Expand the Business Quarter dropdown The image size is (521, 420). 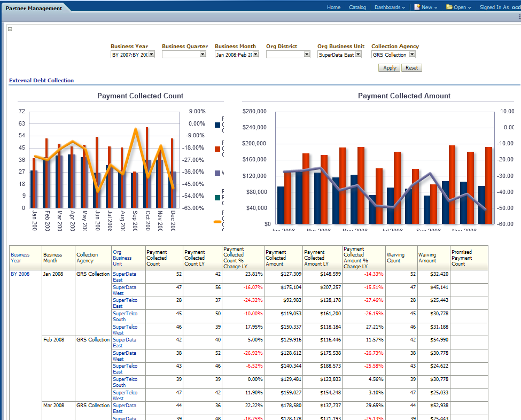203,55
